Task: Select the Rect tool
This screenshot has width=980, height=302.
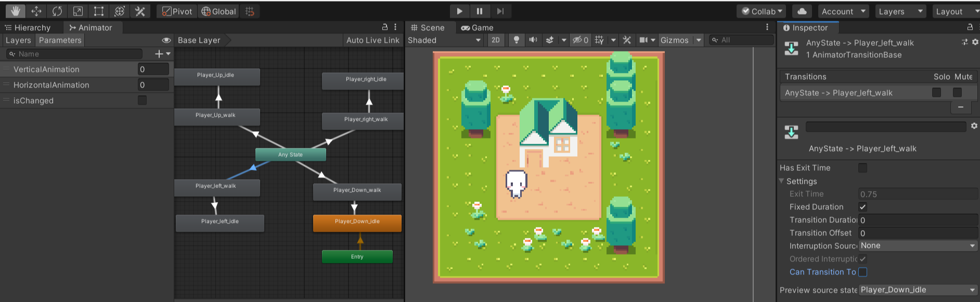Action: click(x=99, y=11)
